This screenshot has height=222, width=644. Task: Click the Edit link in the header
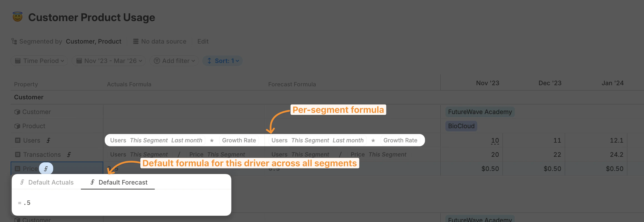[x=203, y=41]
